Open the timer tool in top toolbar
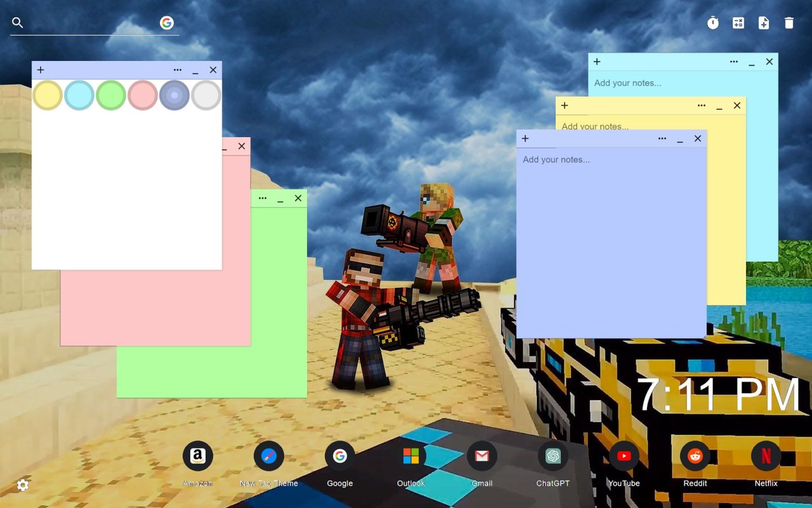The image size is (812, 508). click(x=713, y=23)
